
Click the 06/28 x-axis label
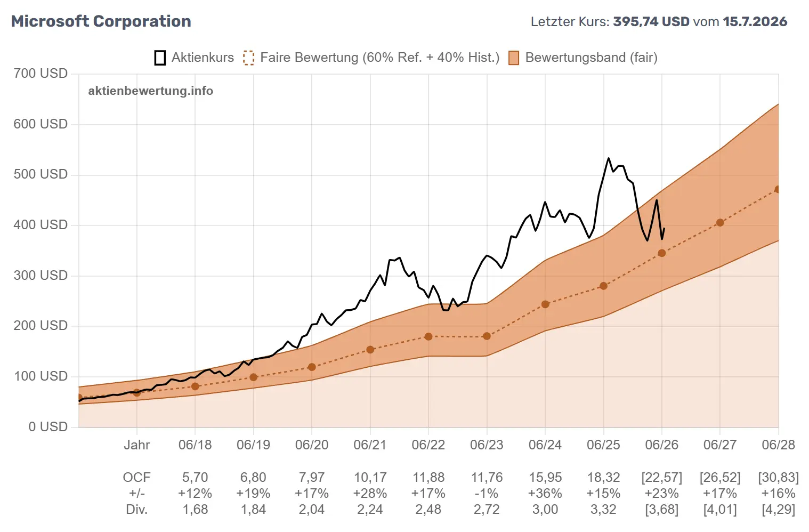(779, 445)
